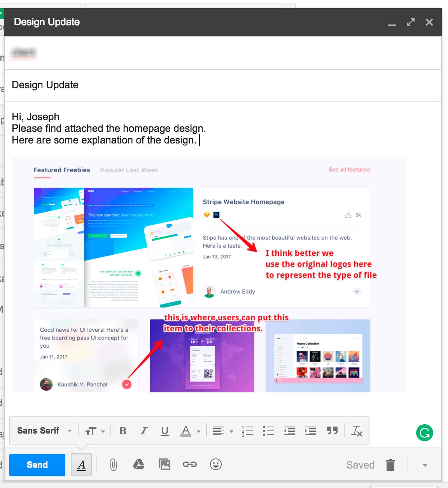Insert a bulleted list
This screenshot has width=448, height=488.
(x=268, y=431)
